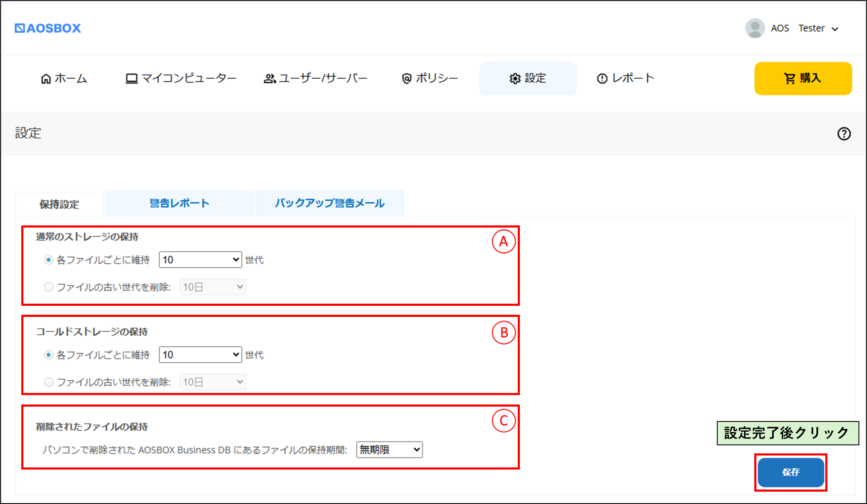Click the user avatar icon

click(x=755, y=28)
